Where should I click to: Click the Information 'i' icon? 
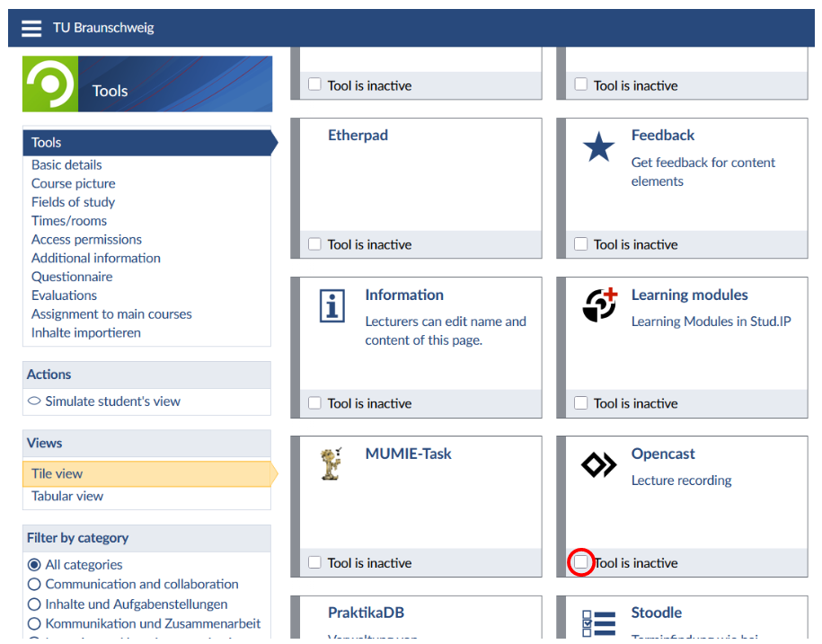pyautogui.click(x=332, y=306)
